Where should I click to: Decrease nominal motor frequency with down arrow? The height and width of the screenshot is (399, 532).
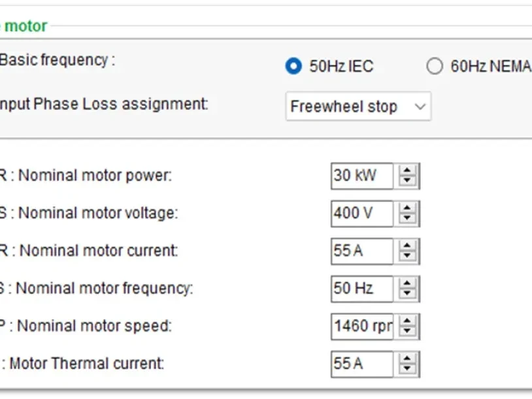pos(408,294)
